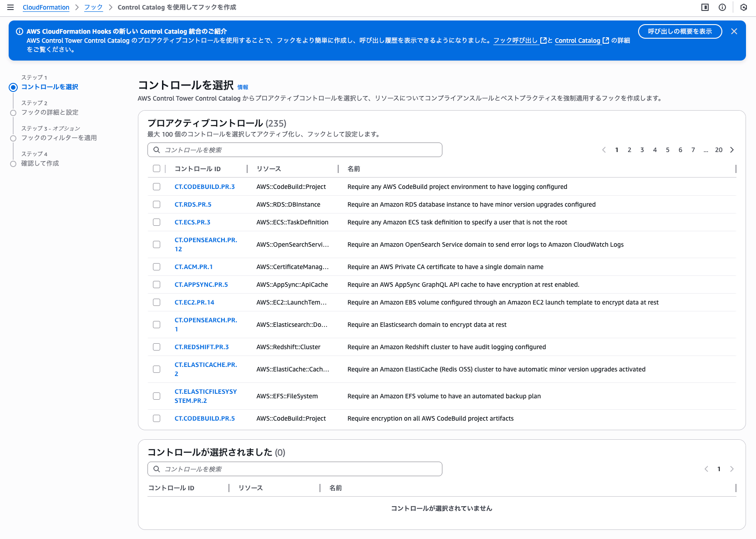Go to page 2 of controls
756x539 pixels.
click(x=629, y=150)
